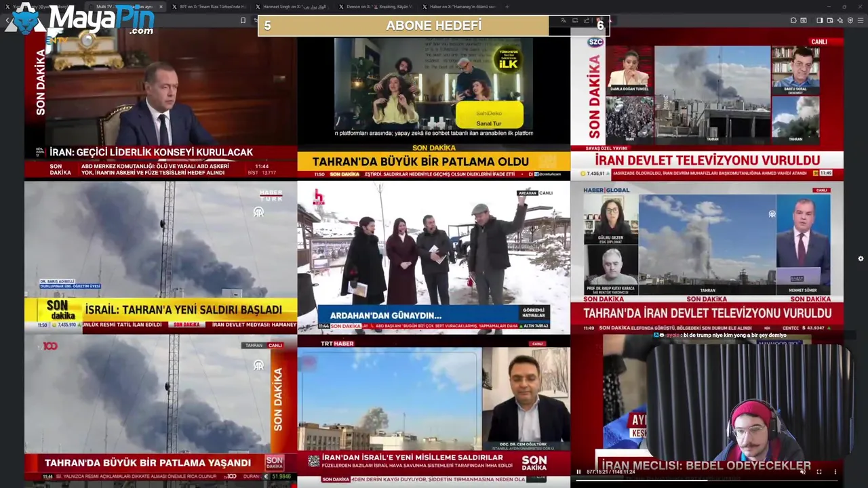The width and height of the screenshot is (868, 488).
Task: Click the Halk TV logo in center feed
Action: [x=318, y=197]
